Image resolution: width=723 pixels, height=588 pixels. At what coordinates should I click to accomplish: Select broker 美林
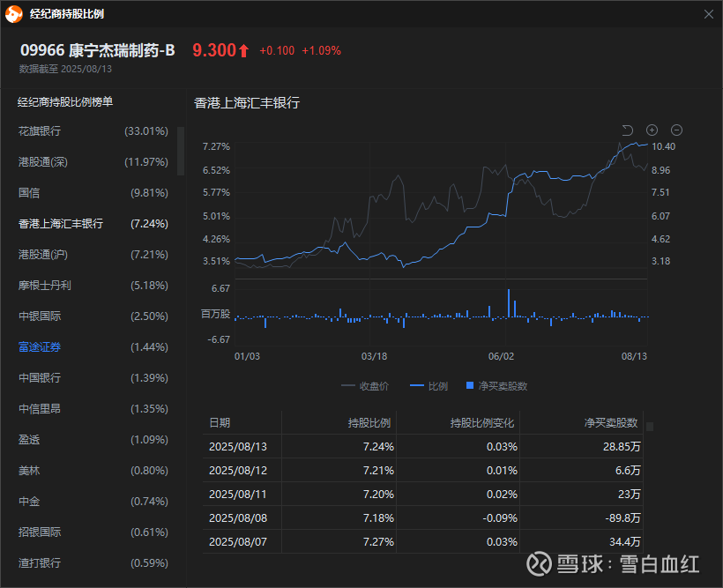[93, 471]
